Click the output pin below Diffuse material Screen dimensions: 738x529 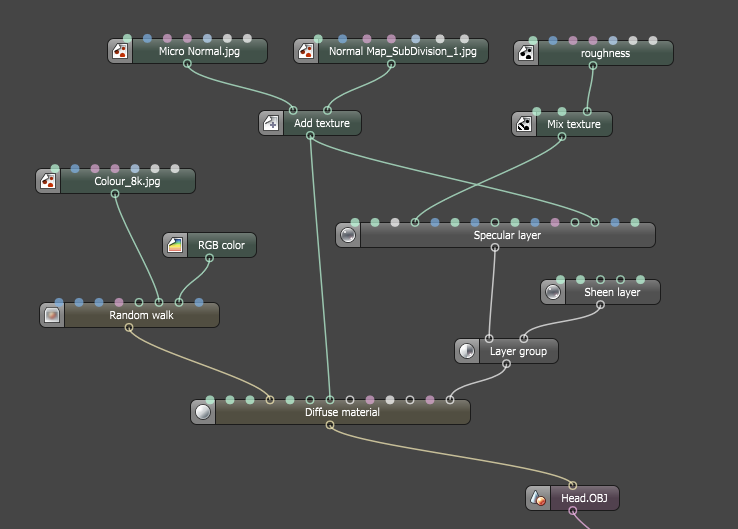click(330, 425)
